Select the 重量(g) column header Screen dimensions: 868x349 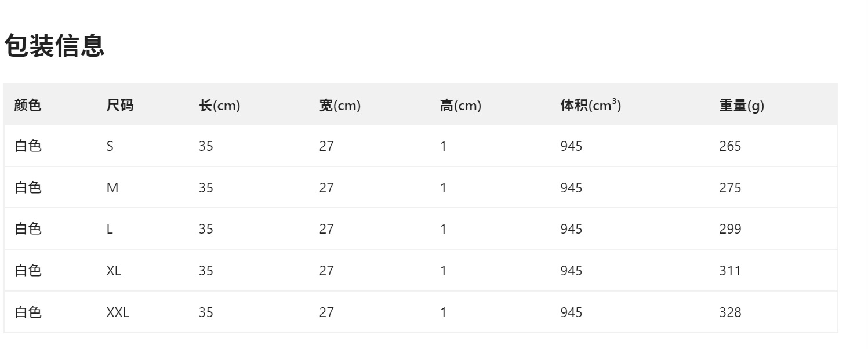click(x=742, y=106)
